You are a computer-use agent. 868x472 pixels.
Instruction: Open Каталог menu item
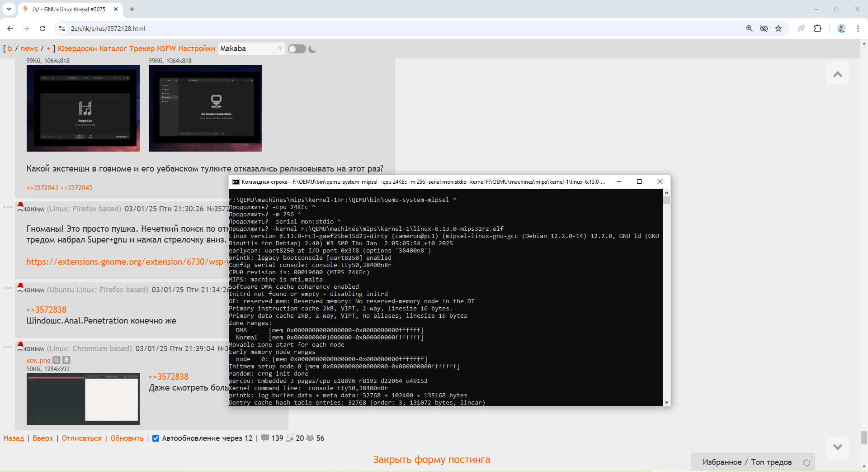113,48
